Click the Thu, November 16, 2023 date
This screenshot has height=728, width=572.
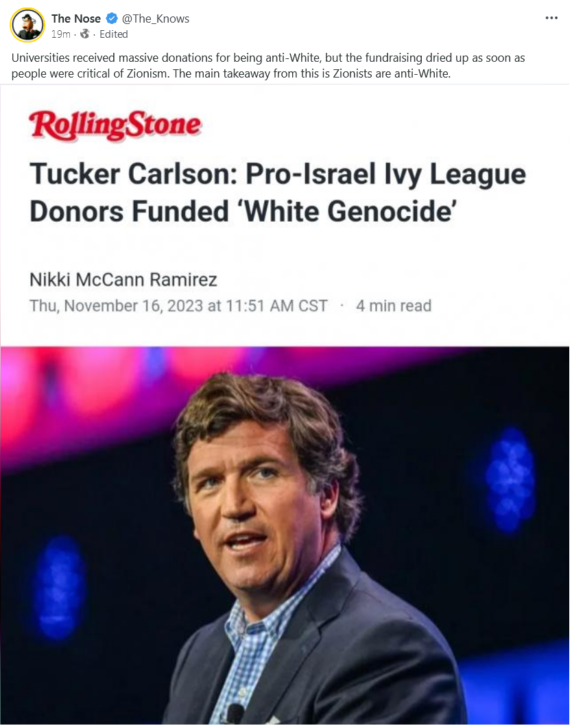pos(178,306)
